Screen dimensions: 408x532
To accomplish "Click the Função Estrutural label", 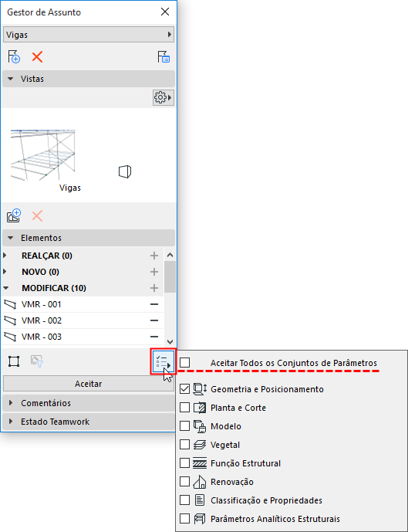I will pos(246,463).
